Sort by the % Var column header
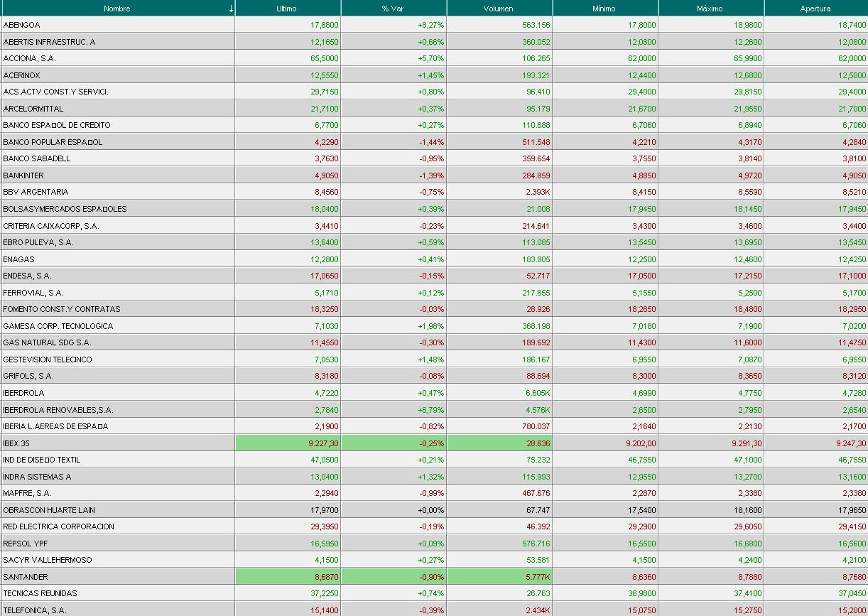The image size is (868, 616). pyautogui.click(x=393, y=9)
